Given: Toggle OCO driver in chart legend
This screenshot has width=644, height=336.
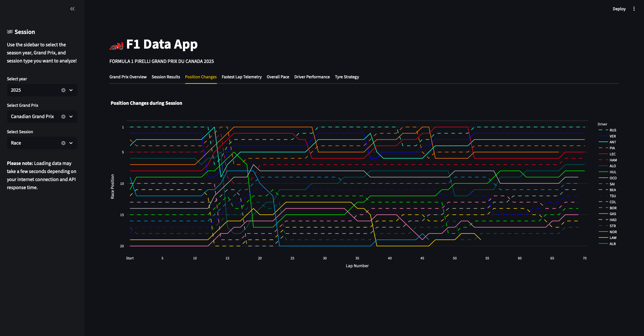Looking at the screenshot, I should (608, 178).
